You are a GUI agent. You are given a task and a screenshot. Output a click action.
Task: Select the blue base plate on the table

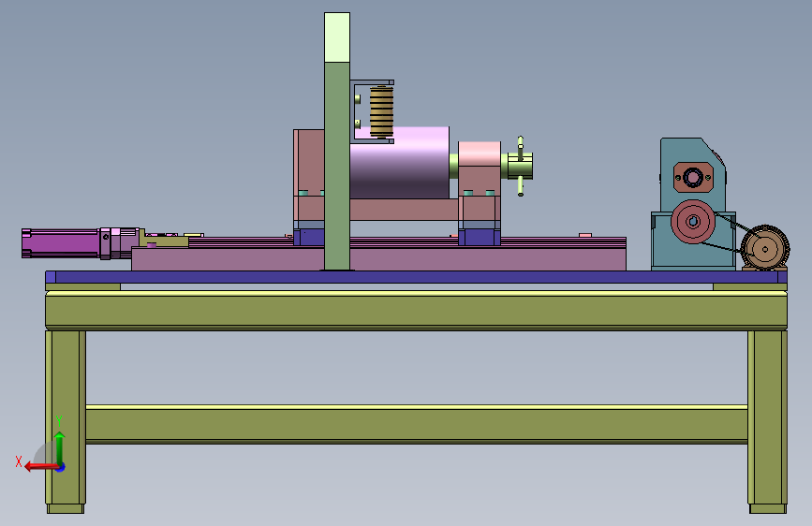tap(416, 277)
